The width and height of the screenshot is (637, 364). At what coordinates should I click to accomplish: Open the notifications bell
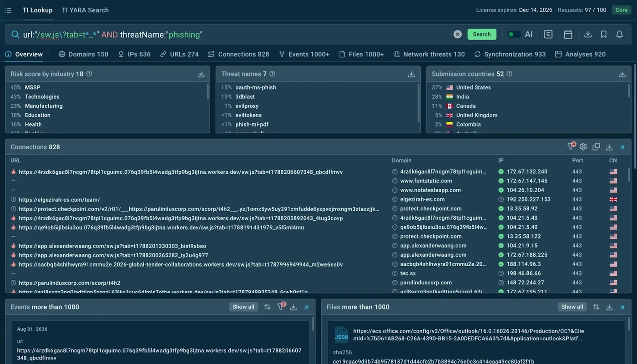pyautogui.click(x=620, y=34)
